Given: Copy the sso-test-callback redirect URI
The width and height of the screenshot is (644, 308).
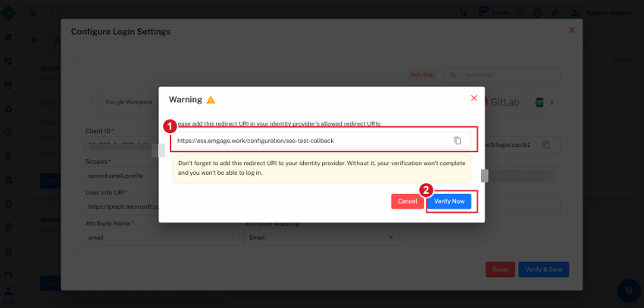Looking at the screenshot, I should click(457, 141).
